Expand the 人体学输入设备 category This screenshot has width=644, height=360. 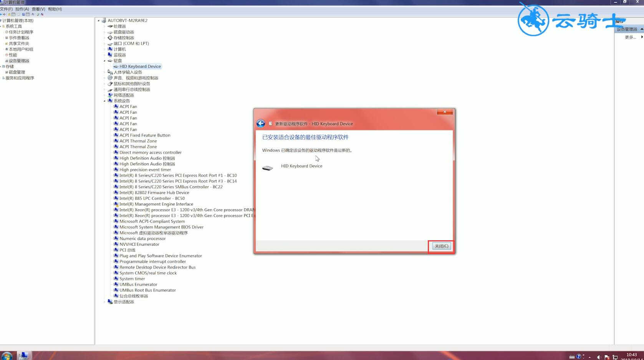pos(104,72)
